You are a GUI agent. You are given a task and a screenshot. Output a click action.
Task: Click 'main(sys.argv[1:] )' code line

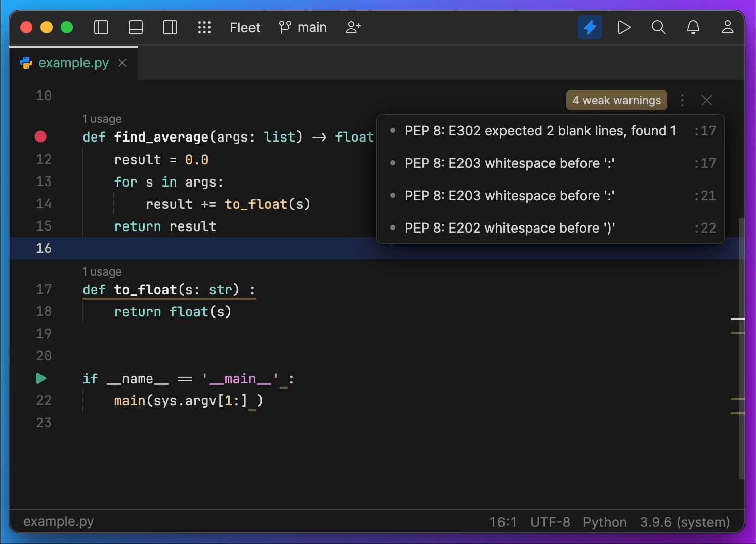click(x=188, y=401)
